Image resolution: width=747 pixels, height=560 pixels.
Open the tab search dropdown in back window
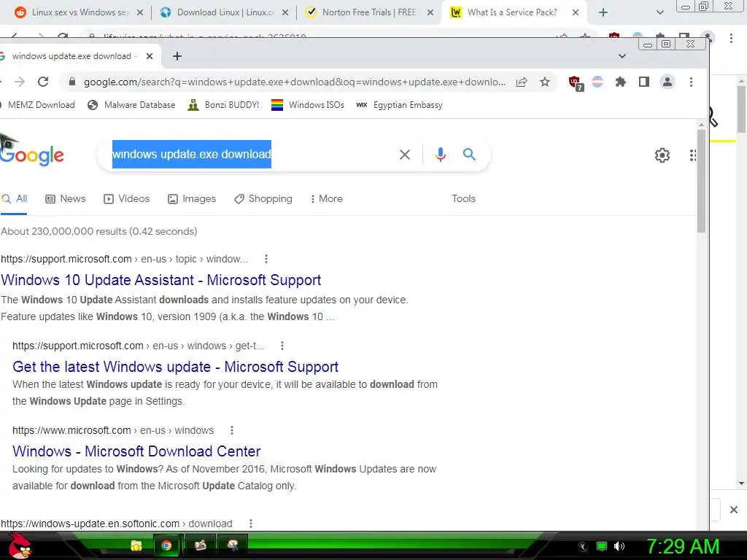click(x=659, y=12)
